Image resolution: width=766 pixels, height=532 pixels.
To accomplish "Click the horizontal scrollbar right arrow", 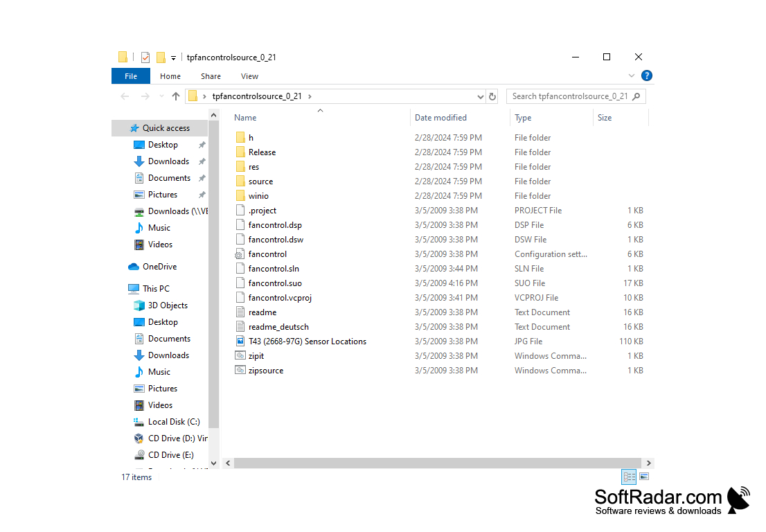I will pos(649,462).
